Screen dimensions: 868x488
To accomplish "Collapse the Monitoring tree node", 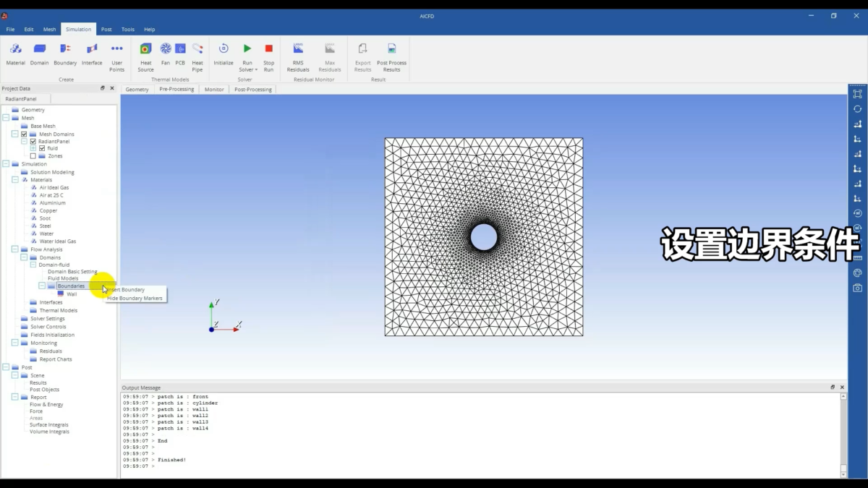I will coord(15,343).
